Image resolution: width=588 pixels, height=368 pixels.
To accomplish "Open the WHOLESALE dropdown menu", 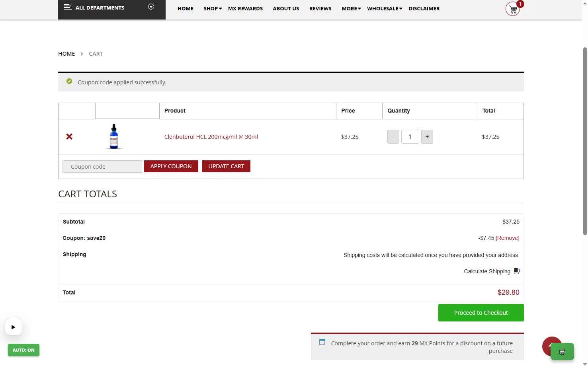I will tap(385, 8).
